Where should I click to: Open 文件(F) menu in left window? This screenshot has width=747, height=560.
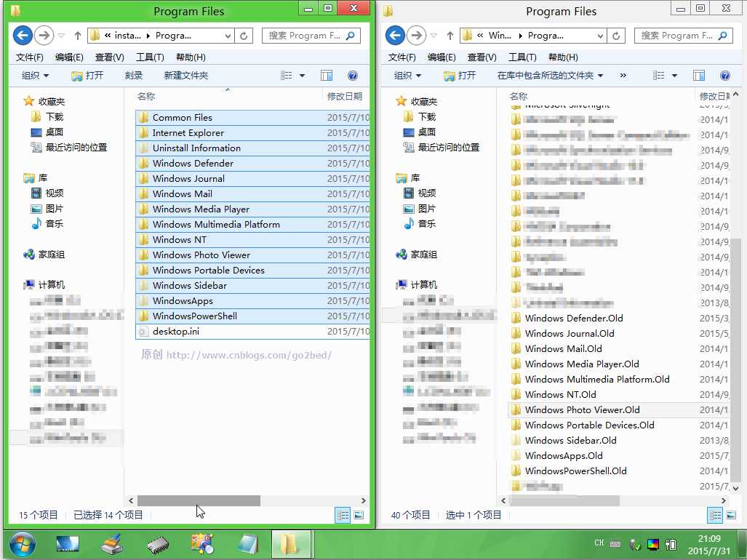point(30,57)
